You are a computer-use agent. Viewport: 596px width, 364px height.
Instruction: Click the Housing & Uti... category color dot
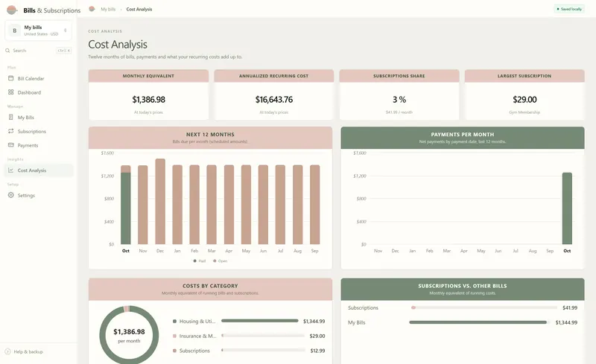174,322
